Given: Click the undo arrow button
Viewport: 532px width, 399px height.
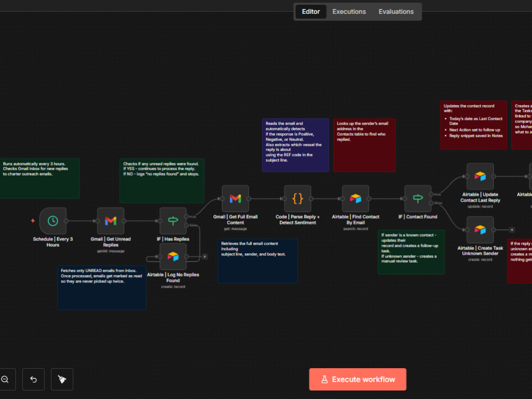Looking at the screenshot, I should [x=33, y=379].
